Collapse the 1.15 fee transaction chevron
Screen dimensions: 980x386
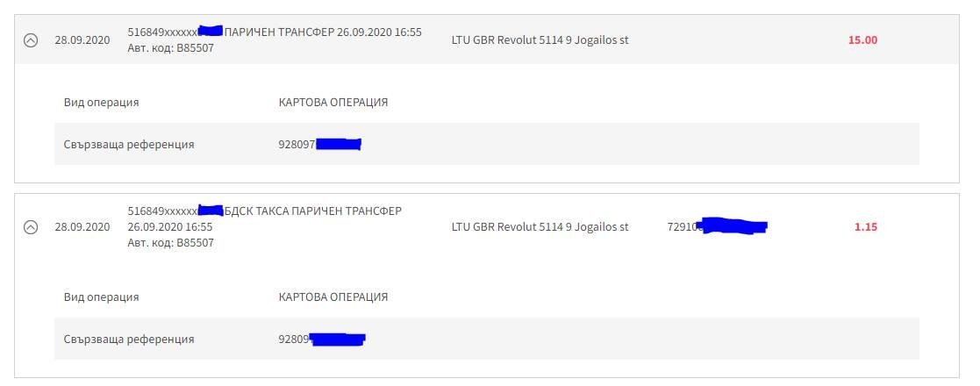(x=31, y=227)
